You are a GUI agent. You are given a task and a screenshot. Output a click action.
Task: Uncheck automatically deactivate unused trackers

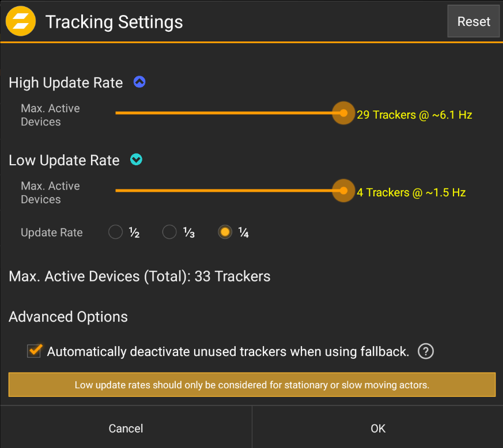(34, 351)
